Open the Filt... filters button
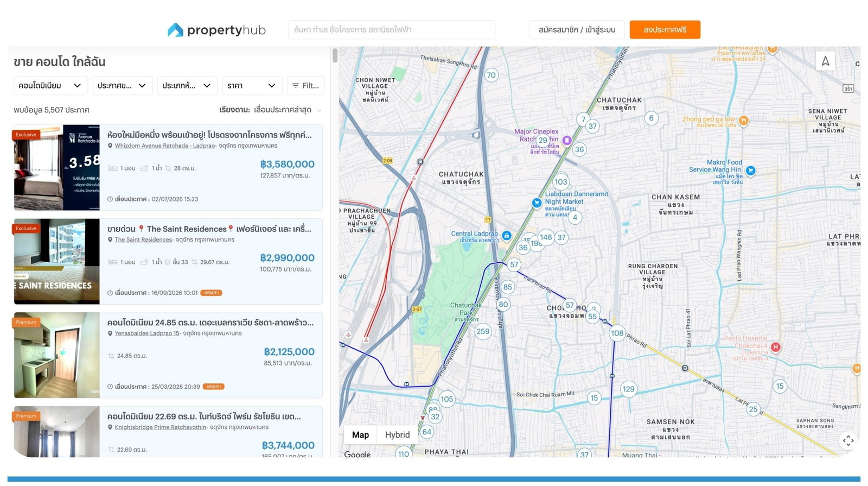Image resolution: width=868 pixels, height=486 pixels. [x=306, y=86]
